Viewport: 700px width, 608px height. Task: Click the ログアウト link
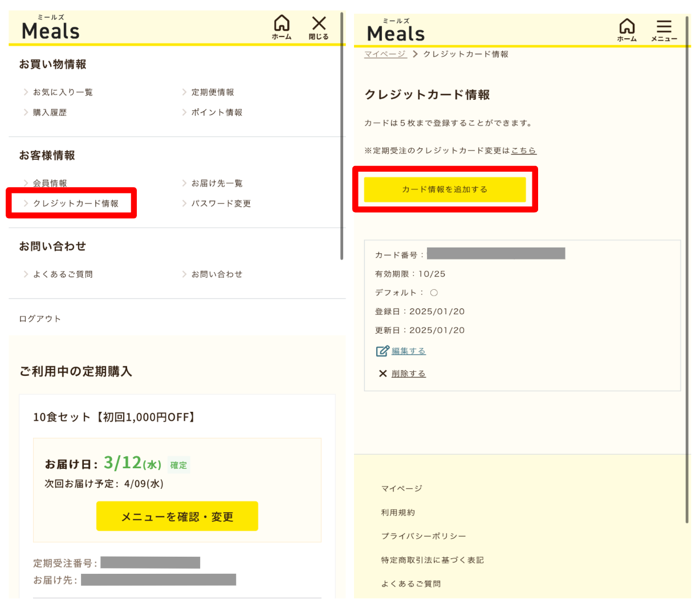pos(40,319)
